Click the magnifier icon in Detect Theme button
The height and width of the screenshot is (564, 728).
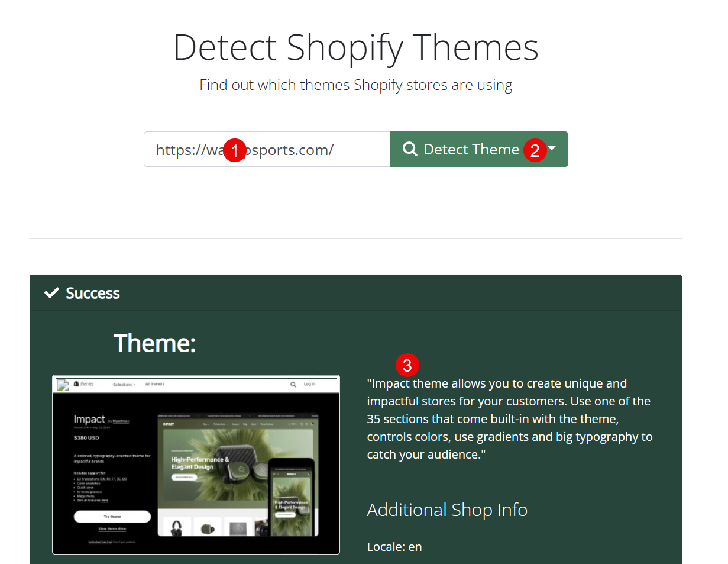point(410,149)
